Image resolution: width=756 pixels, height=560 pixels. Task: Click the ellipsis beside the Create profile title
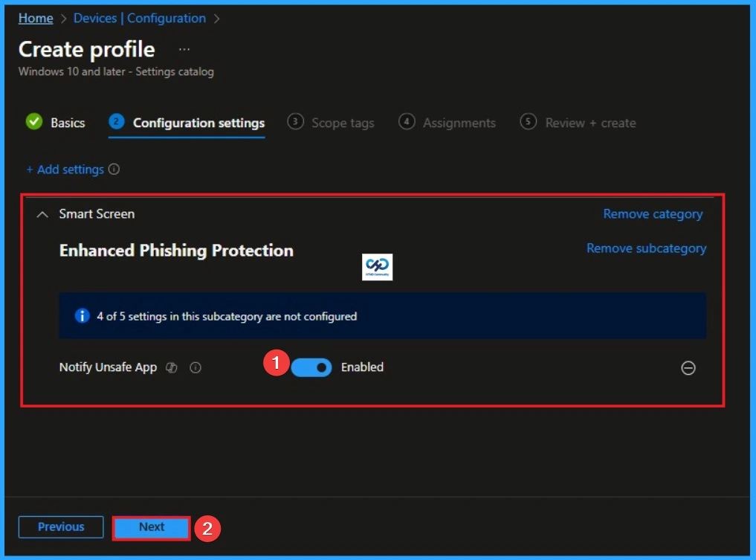(x=184, y=49)
